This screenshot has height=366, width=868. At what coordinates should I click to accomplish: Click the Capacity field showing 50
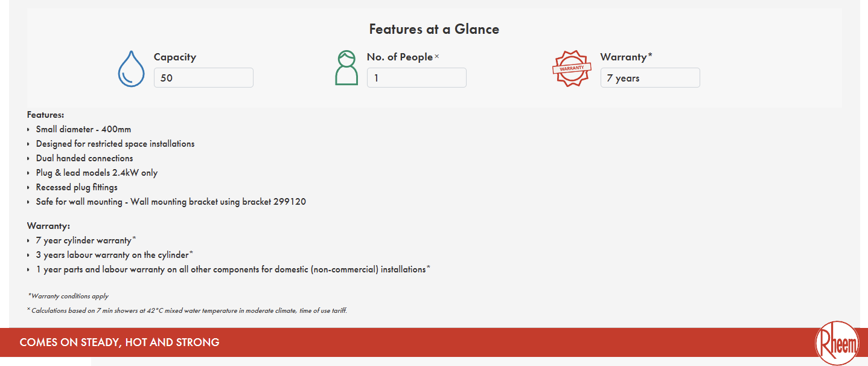(x=203, y=78)
